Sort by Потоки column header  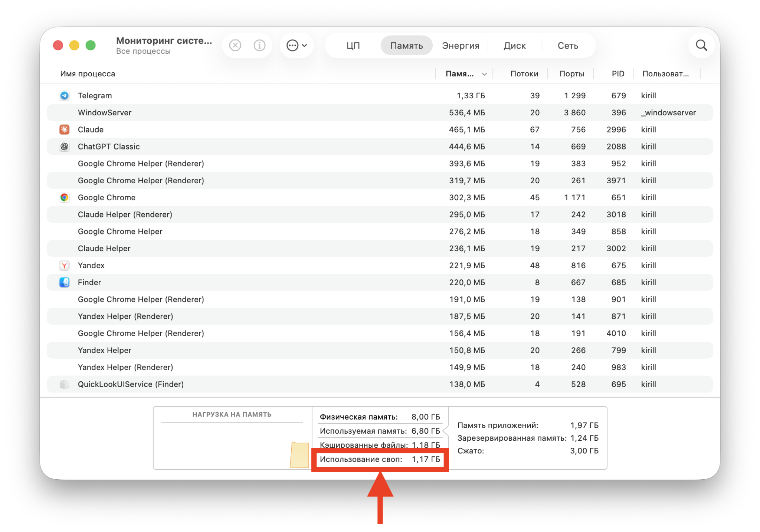[x=524, y=73]
